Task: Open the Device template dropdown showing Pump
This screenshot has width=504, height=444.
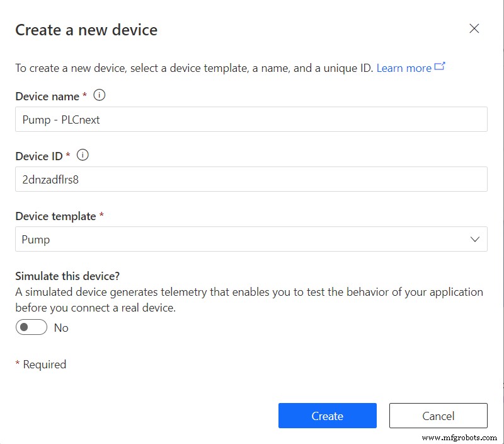Action: coord(251,240)
